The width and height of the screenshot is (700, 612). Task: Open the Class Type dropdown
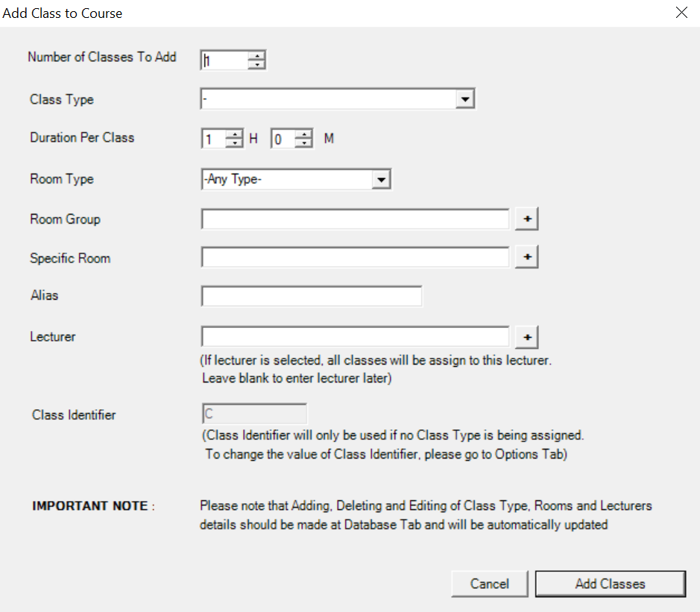click(x=465, y=99)
